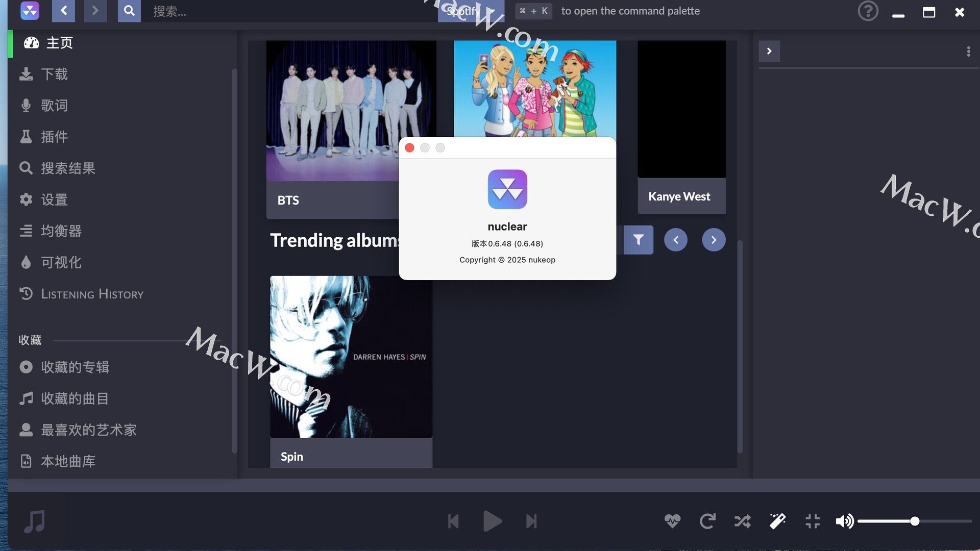Screen dimensions: 980x551
Task: Click the droplet icon beside 可视化
Action: click(26, 262)
